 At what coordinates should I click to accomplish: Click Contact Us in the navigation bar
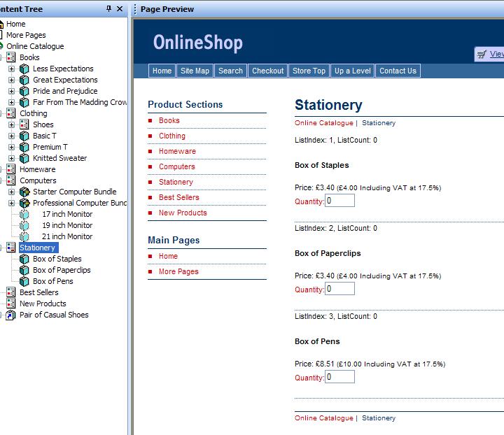pyautogui.click(x=398, y=71)
